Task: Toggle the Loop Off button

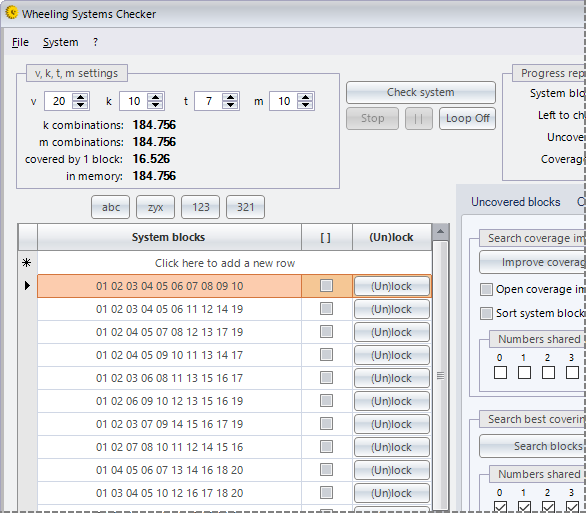Action: point(468,119)
